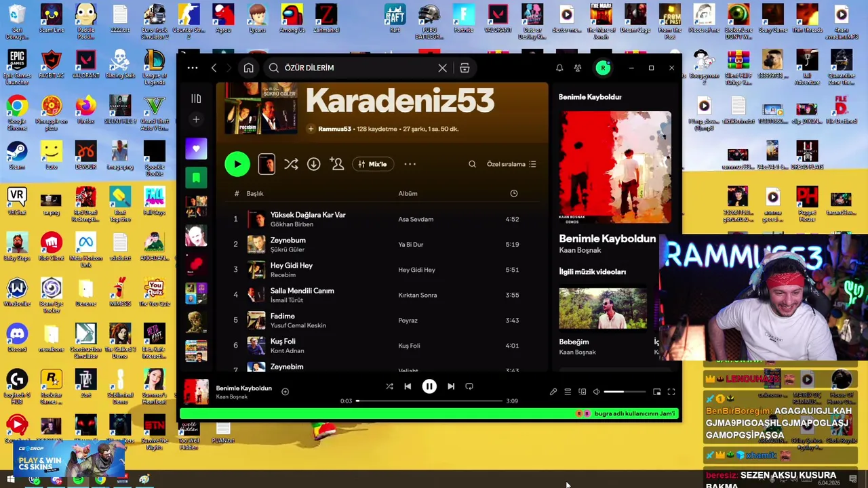Image resolution: width=868 pixels, height=488 pixels.
Task: Skip to the next track
Action: click(451, 386)
